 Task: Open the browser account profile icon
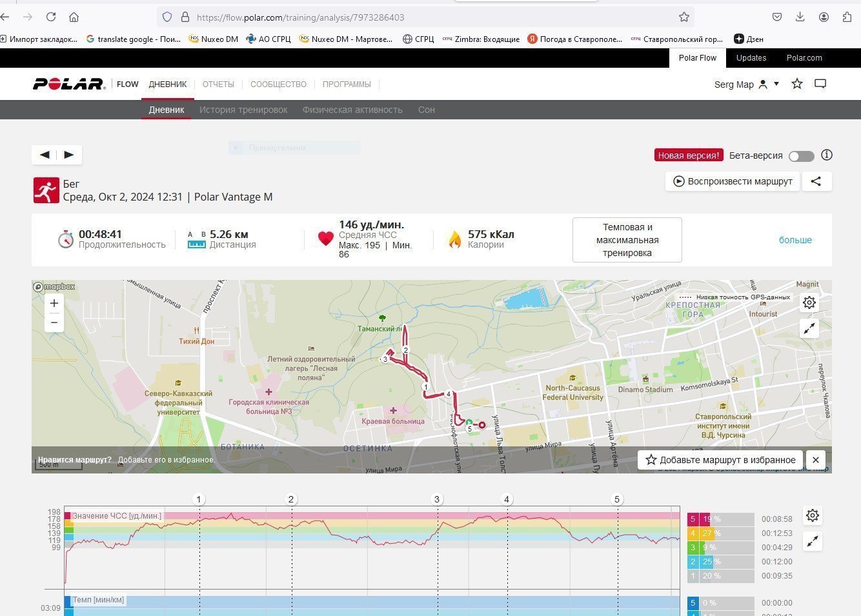(824, 17)
